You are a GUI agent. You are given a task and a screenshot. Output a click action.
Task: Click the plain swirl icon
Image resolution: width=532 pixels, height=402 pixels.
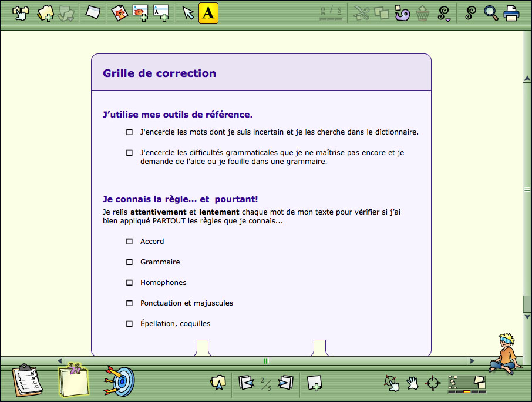(470, 13)
